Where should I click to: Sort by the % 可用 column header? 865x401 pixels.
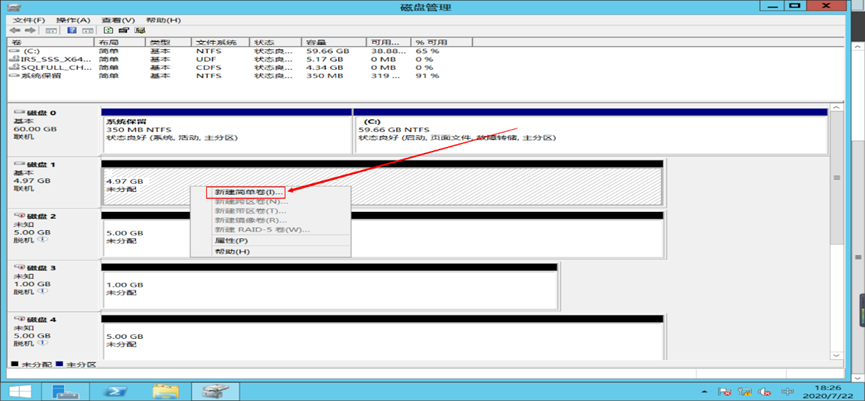point(442,42)
